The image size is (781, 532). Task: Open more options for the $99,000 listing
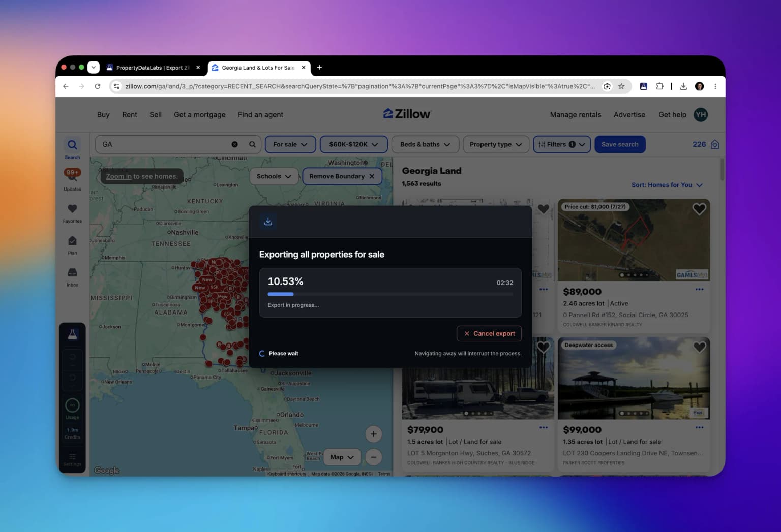pos(699,427)
